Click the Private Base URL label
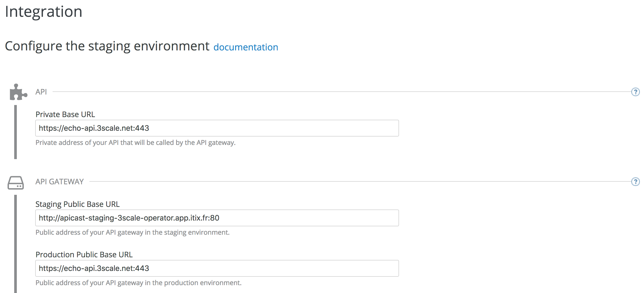The width and height of the screenshot is (644, 293). 65,114
